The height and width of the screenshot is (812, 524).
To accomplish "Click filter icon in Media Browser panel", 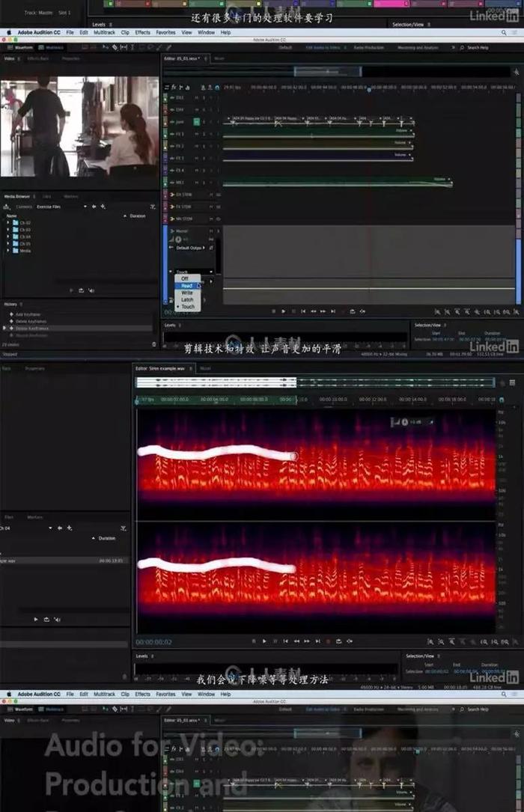I will [152, 207].
